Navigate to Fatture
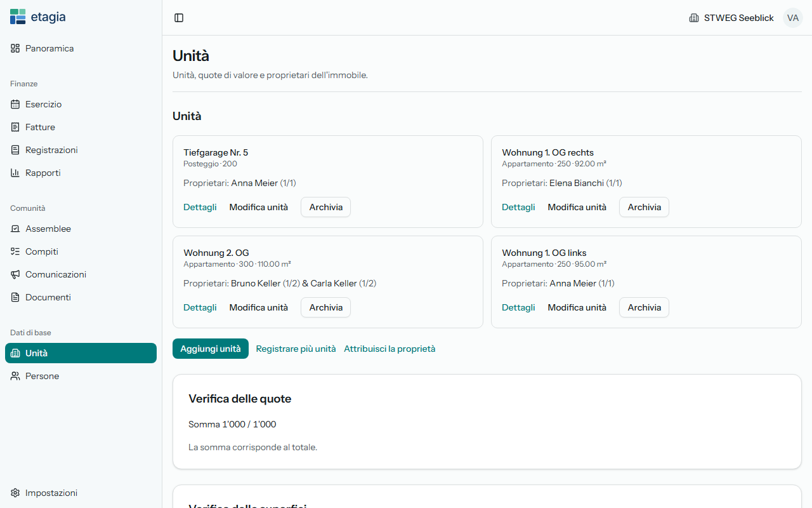This screenshot has height=508, width=812. 81,127
